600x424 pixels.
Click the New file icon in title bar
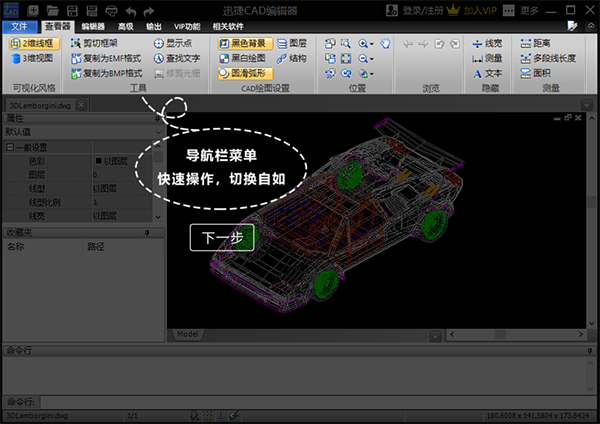pos(33,11)
